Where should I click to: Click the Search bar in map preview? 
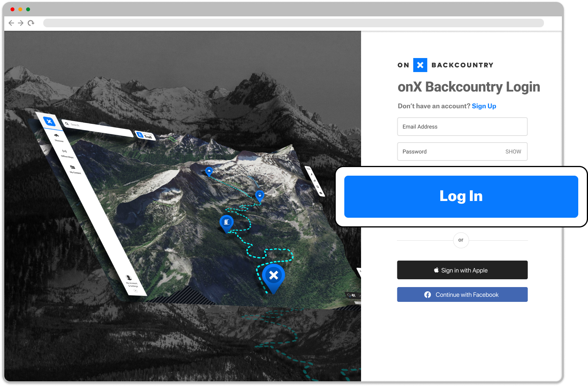97,128
